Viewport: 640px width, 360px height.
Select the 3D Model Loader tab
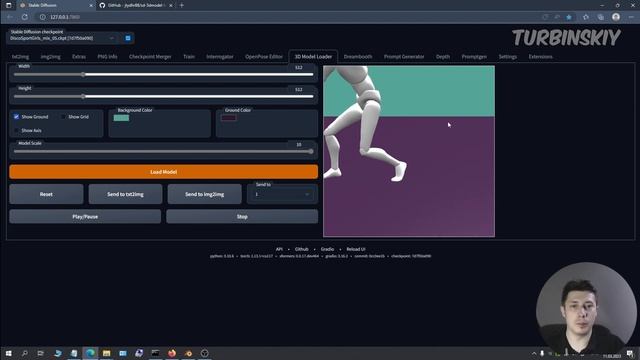click(x=313, y=57)
